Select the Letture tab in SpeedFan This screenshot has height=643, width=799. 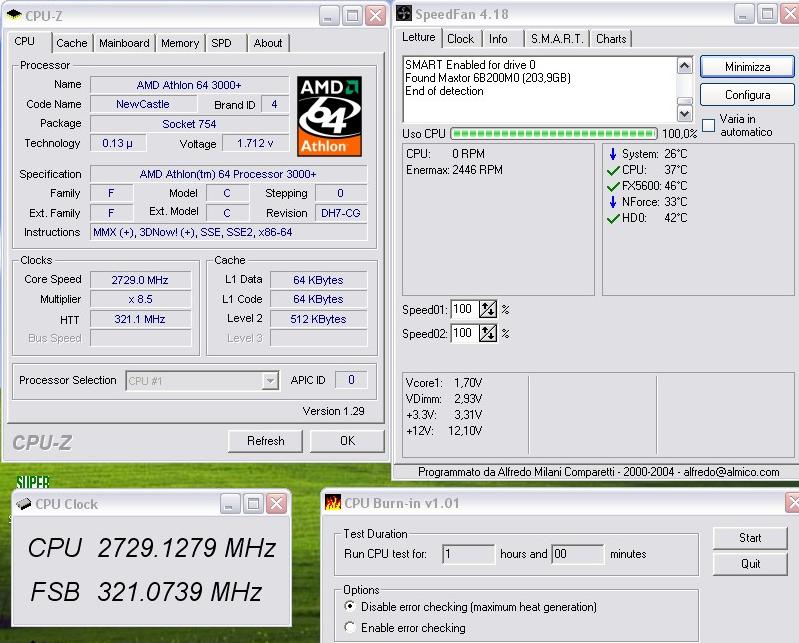click(419, 38)
